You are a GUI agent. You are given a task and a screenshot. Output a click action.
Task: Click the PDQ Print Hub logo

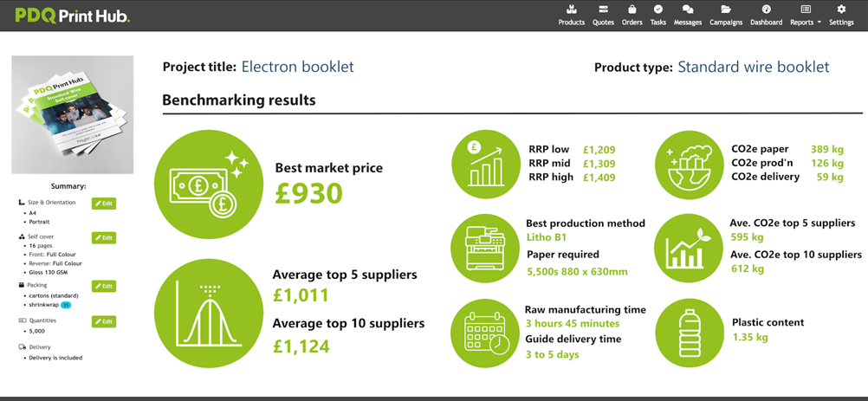click(x=73, y=16)
